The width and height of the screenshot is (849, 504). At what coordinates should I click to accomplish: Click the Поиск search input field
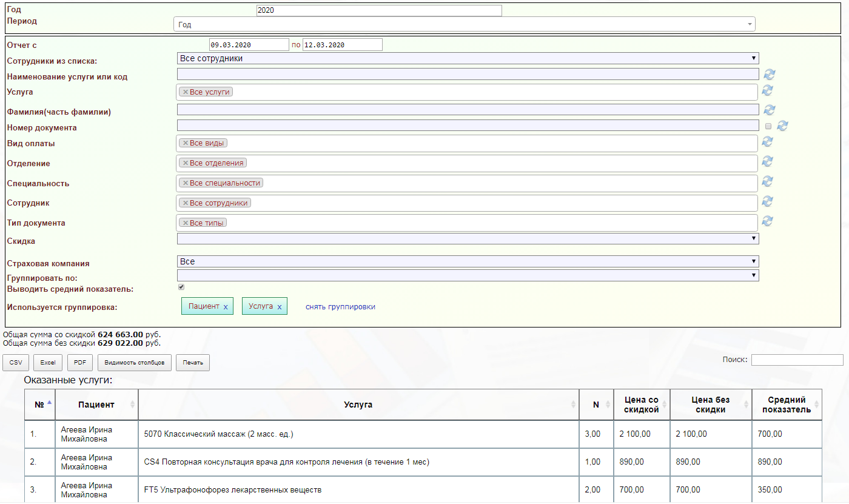(797, 360)
